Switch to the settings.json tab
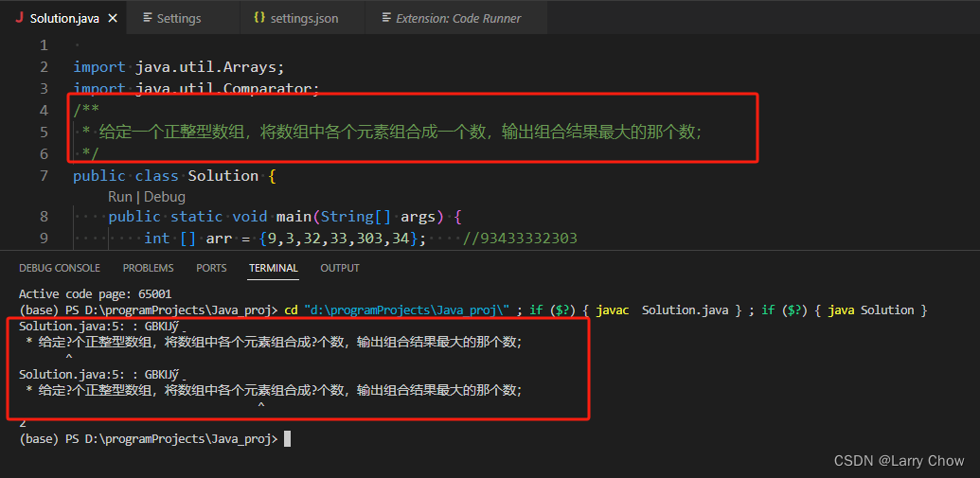This screenshot has height=478, width=980. pos(304,18)
